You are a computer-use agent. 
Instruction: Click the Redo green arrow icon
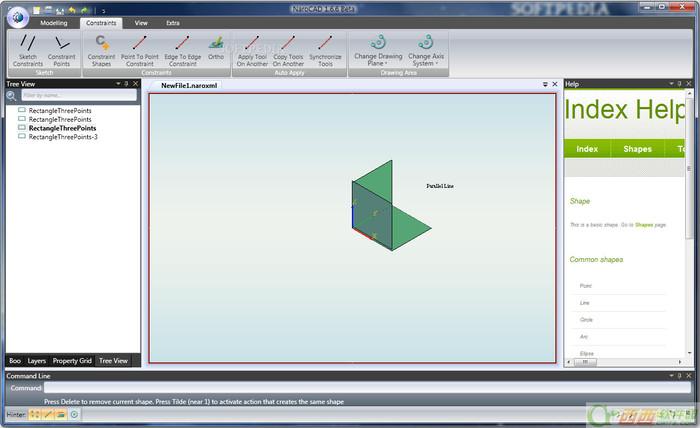coord(84,9)
